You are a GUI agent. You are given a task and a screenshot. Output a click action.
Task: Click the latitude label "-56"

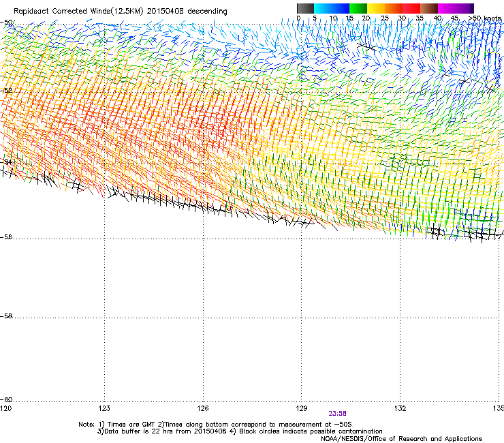(6, 237)
